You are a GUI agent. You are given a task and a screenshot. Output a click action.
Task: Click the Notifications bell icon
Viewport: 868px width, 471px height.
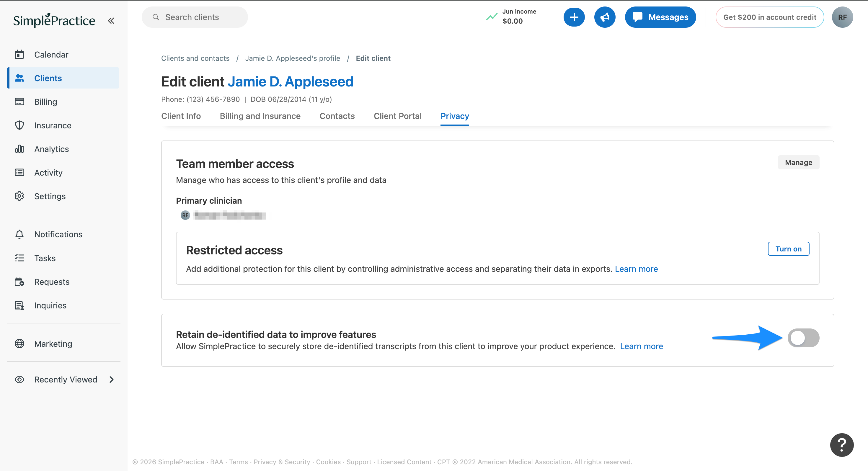point(19,234)
